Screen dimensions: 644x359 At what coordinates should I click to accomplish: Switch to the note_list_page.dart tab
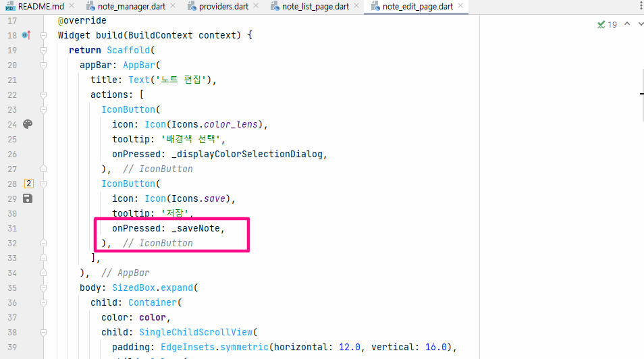[310, 7]
